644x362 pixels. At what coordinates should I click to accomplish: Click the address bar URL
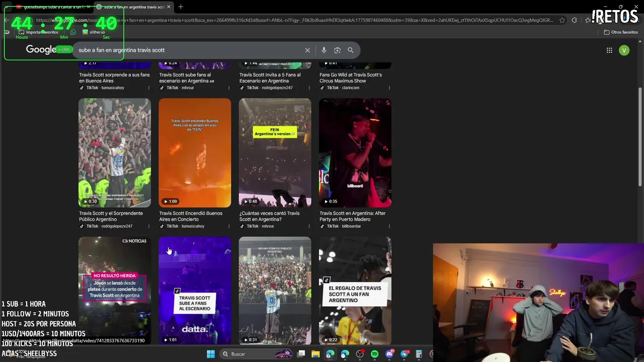pos(294,20)
